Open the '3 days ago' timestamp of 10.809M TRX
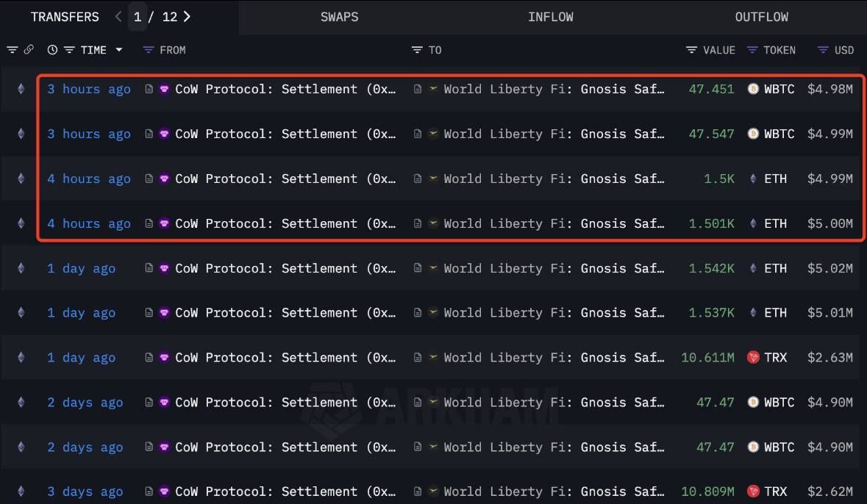 coord(85,492)
